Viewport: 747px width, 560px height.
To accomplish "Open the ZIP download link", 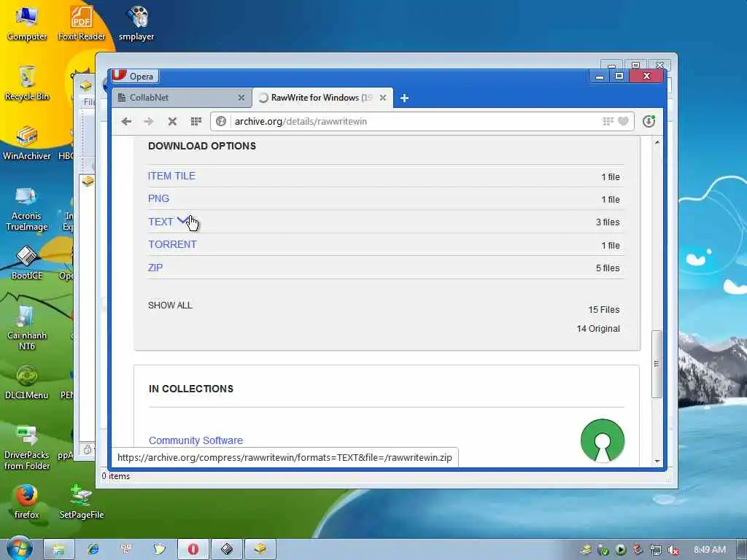I will tap(155, 268).
